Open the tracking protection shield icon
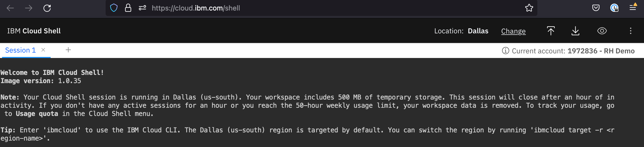The image size is (644, 147). (x=114, y=8)
